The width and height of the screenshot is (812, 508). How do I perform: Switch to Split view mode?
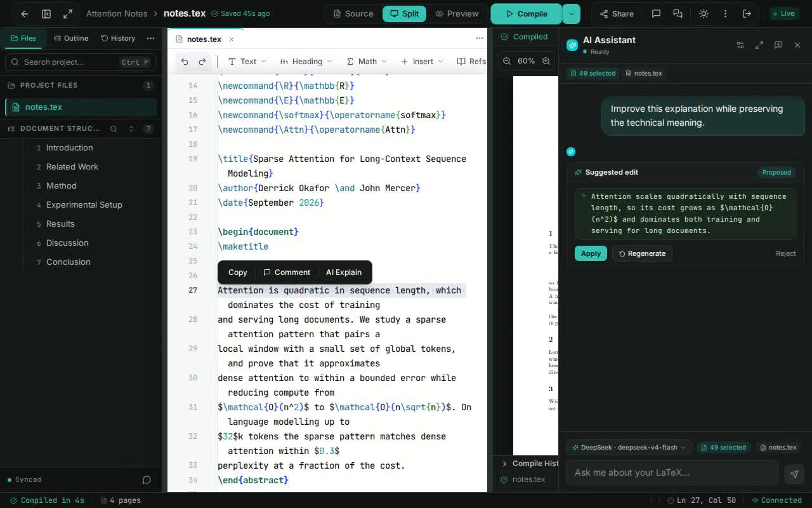pos(404,13)
